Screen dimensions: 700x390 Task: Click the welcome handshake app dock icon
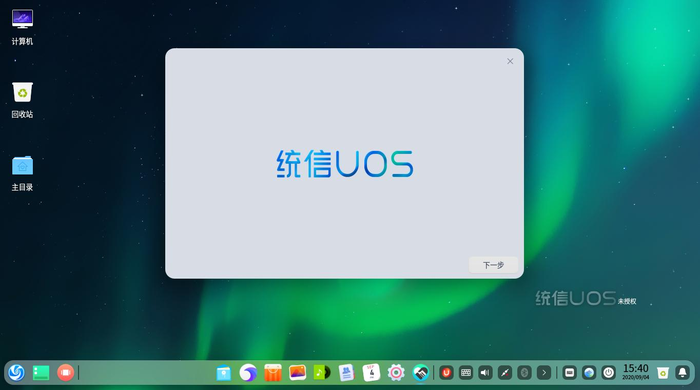[x=421, y=373]
